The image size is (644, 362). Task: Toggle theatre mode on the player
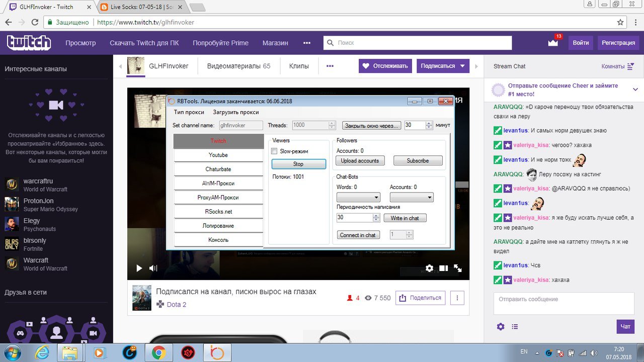click(x=443, y=268)
